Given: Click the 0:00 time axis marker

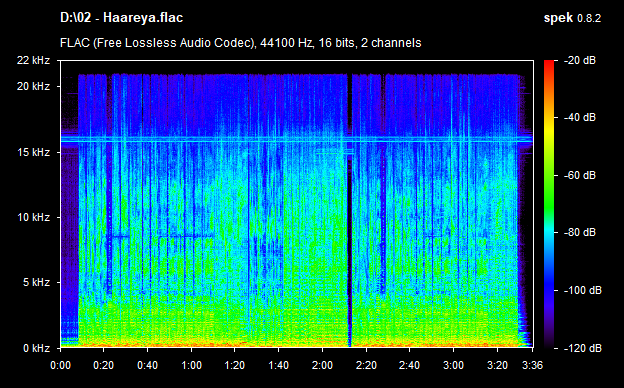Looking at the screenshot, I should coord(60,365).
